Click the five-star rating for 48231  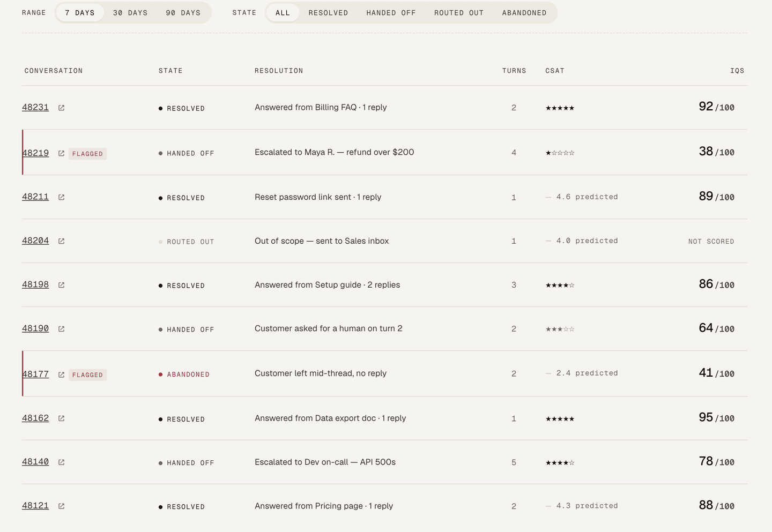(560, 108)
